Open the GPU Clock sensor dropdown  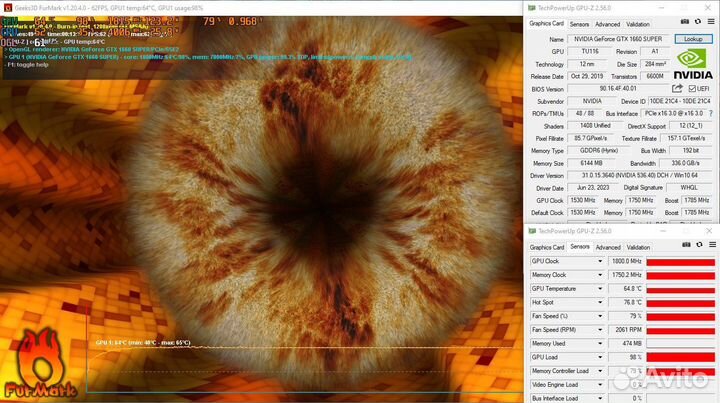(600, 261)
